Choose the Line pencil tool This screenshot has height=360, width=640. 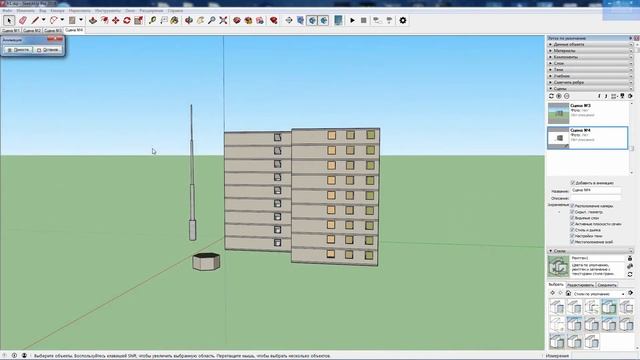pos(35,20)
